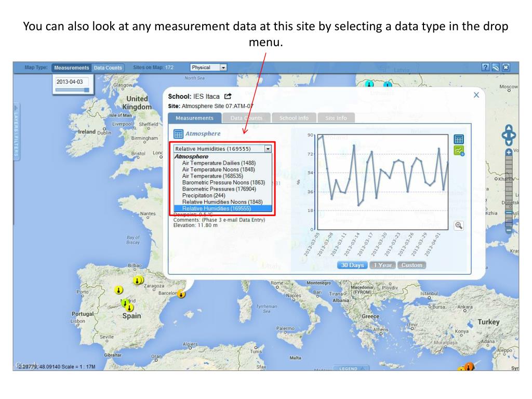The width and height of the screenshot is (532, 399).
Task: Pan the map up with arrow control
Action: pyautogui.click(x=509, y=128)
